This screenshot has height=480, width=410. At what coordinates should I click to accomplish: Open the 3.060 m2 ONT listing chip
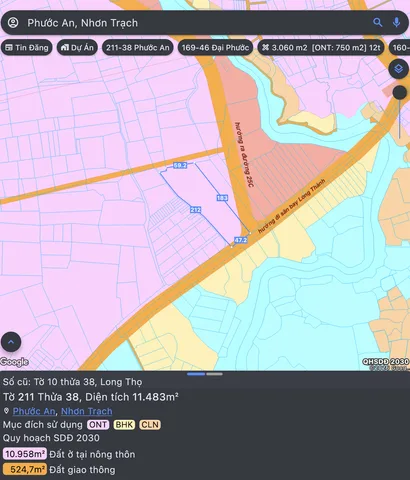(x=321, y=48)
